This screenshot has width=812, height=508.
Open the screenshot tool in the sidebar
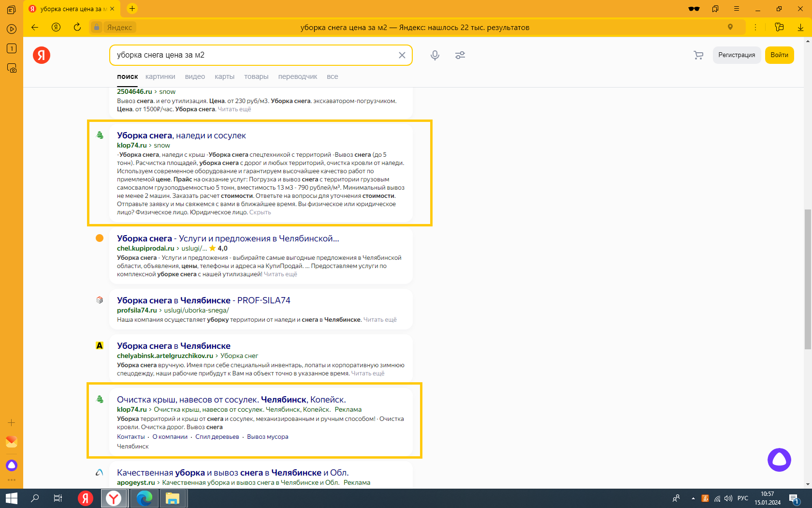pyautogui.click(x=12, y=68)
